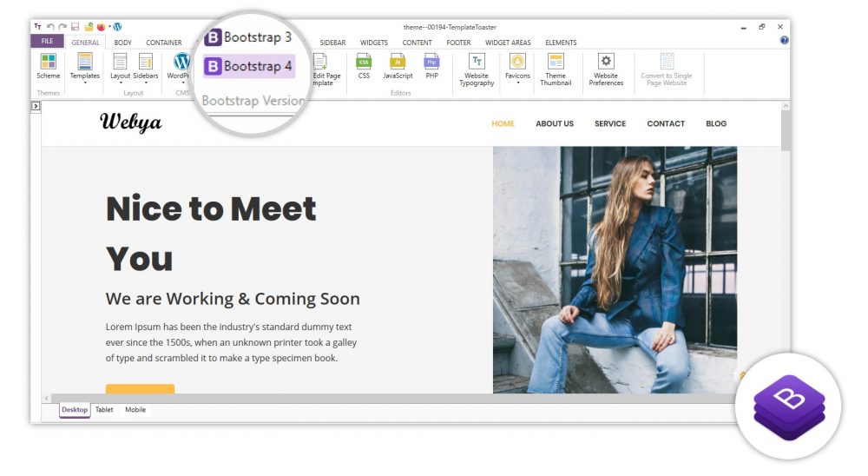Click the vertical scrollbar thumb
The height and width of the screenshot is (476, 868).
786,130
